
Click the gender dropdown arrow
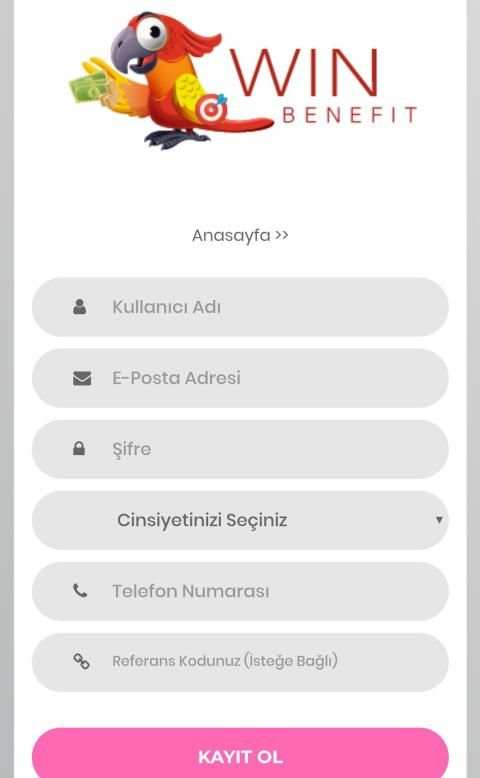[x=439, y=519]
